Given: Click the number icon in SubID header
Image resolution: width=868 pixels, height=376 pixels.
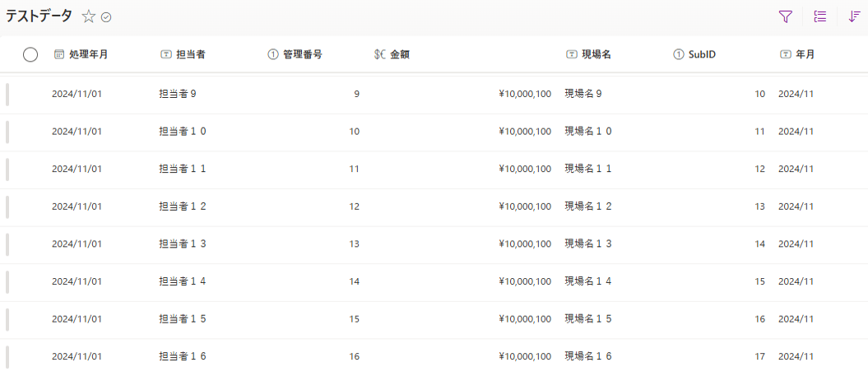Looking at the screenshot, I should pos(679,54).
